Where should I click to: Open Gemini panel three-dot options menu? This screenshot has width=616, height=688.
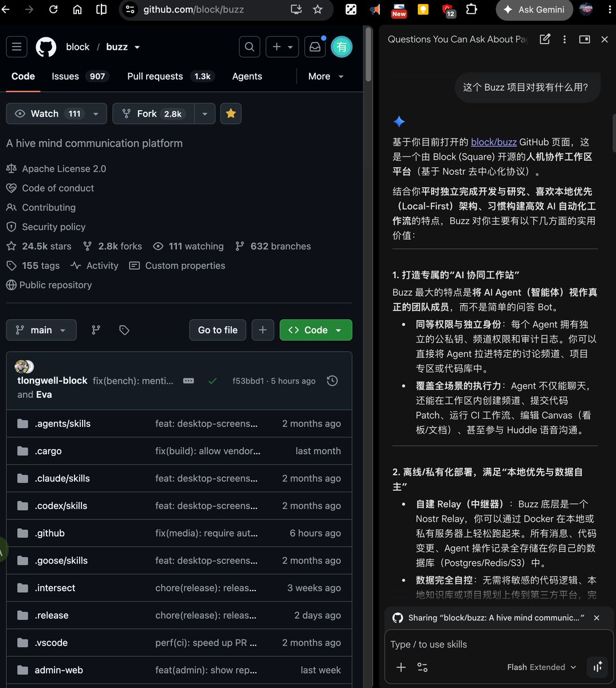(564, 39)
